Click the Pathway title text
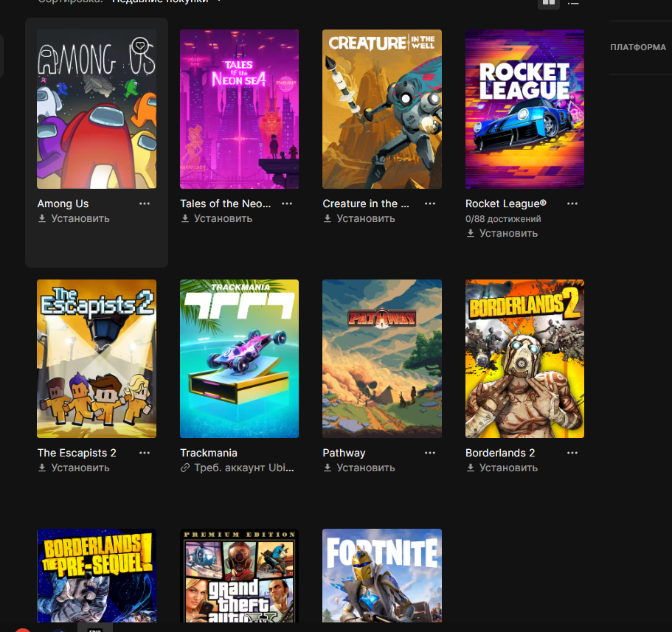 (x=344, y=453)
